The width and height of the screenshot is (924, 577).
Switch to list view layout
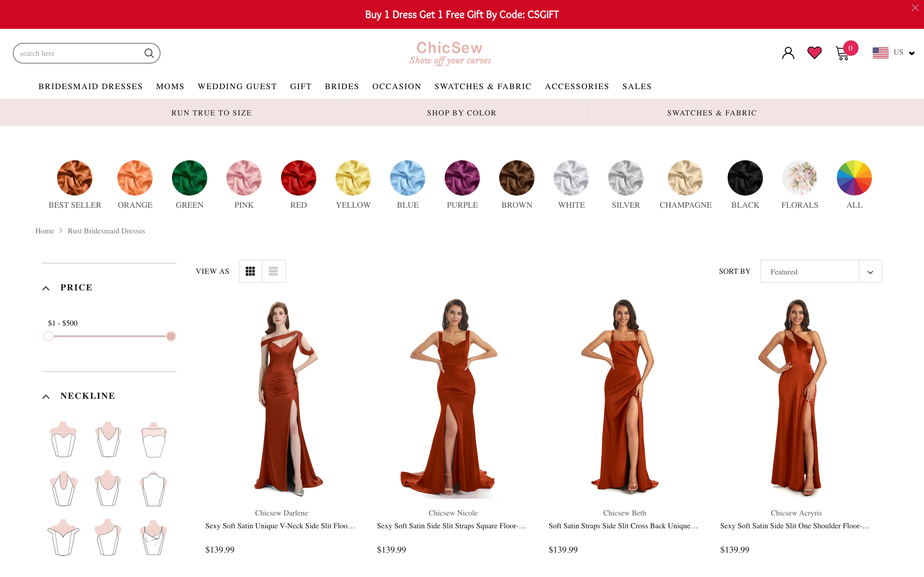point(274,271)
